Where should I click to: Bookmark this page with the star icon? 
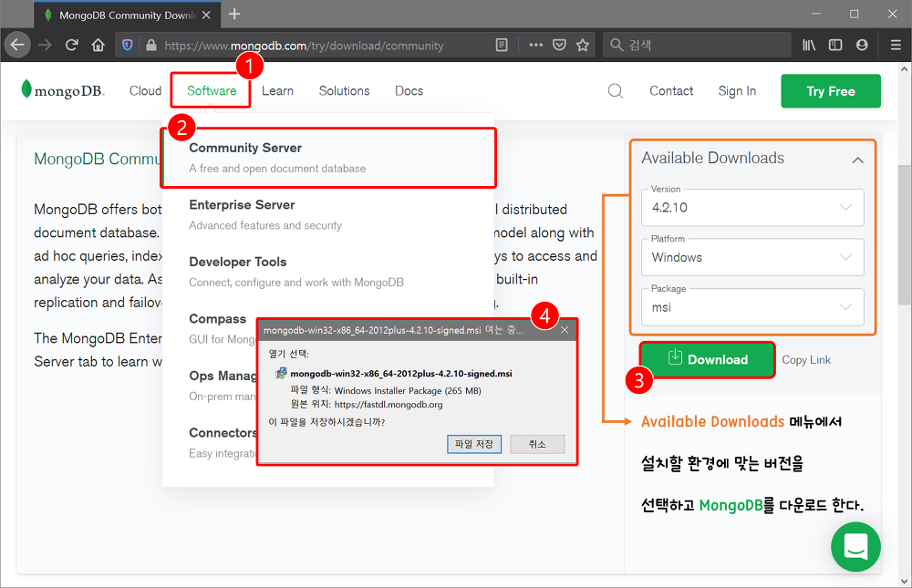point(583,45)
